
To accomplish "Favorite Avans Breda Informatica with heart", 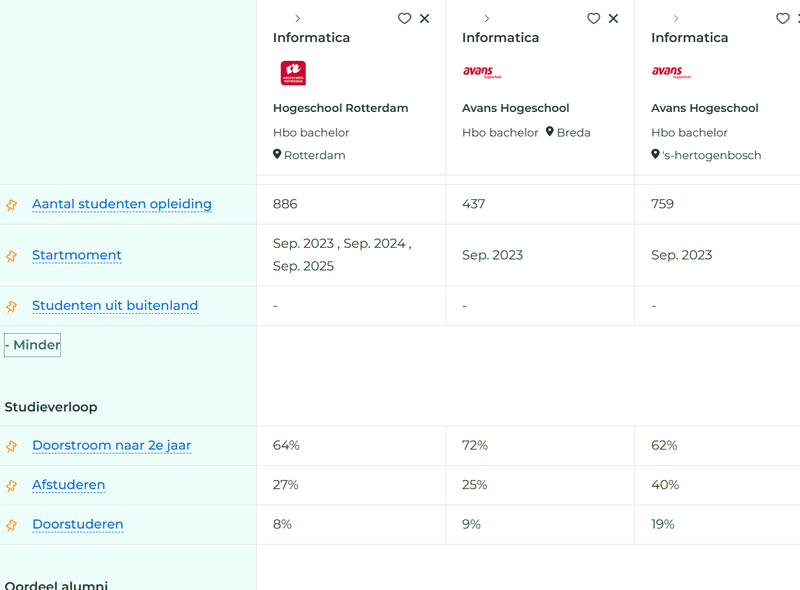I will 593,19.
